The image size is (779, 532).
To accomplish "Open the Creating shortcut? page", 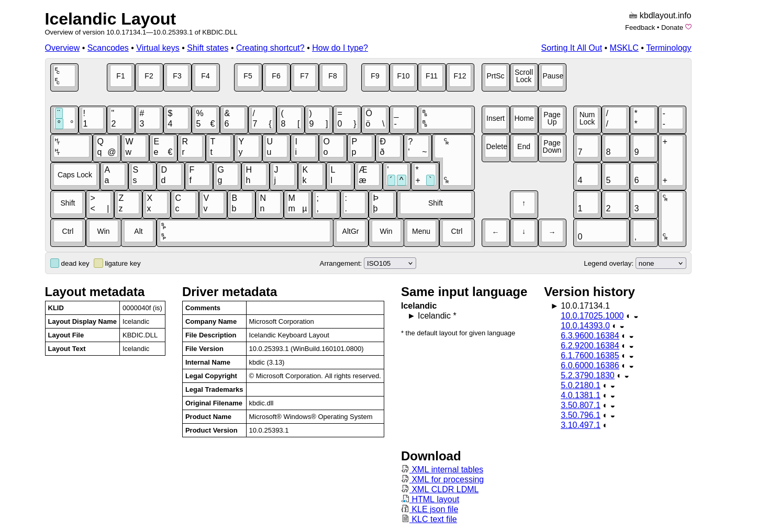I will click(x=270, y=48).
